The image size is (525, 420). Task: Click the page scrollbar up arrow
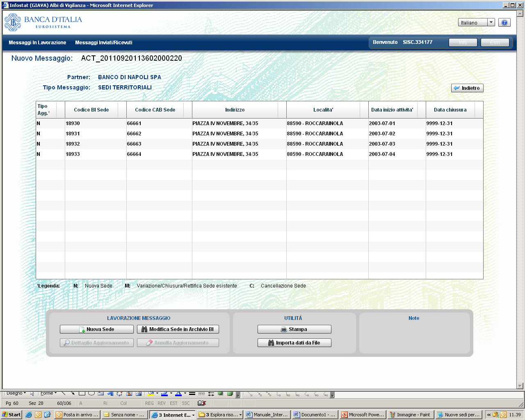point(520,14)
